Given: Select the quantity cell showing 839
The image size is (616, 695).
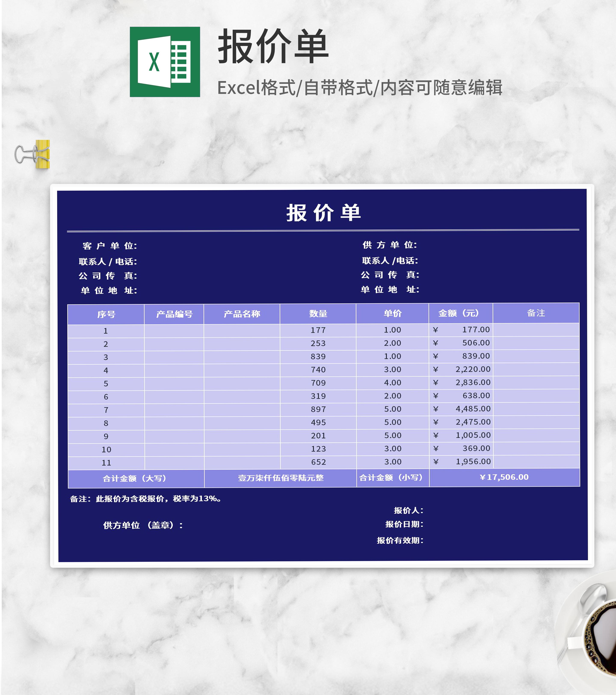Looking at the screenshot, I should tap(318, 356).
